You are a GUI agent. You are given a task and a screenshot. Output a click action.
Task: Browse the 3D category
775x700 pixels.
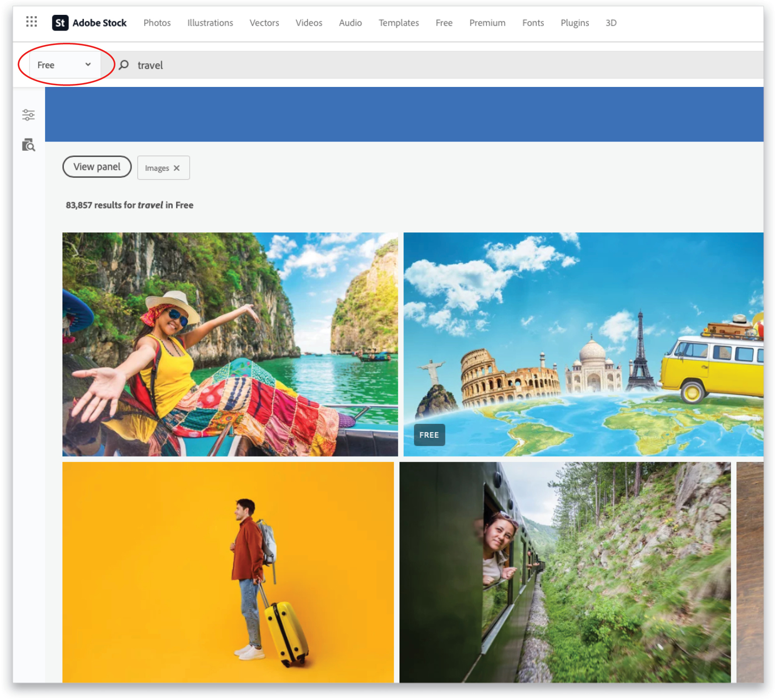(x=611, y=23)
